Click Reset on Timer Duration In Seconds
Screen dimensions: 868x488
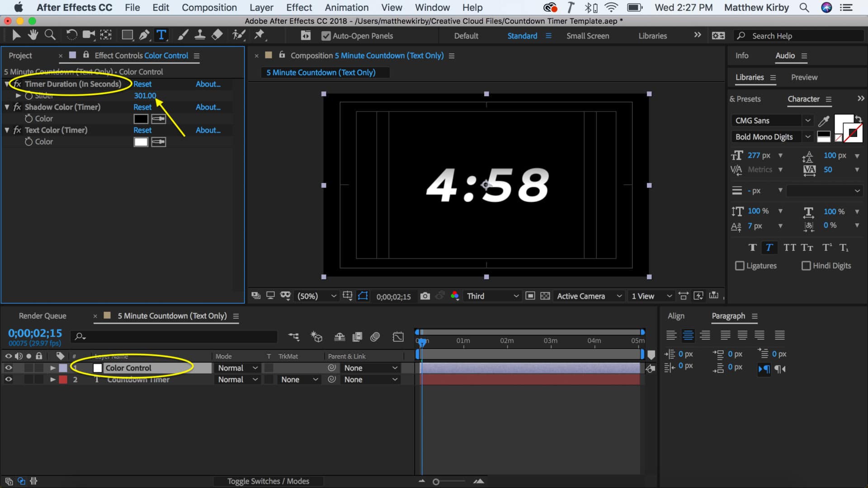[142, 84]
